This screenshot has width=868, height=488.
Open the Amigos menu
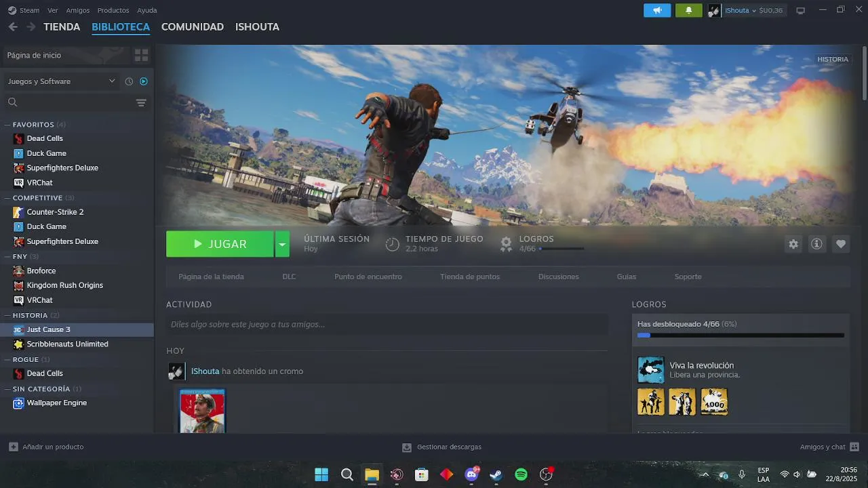click(78, 10)
